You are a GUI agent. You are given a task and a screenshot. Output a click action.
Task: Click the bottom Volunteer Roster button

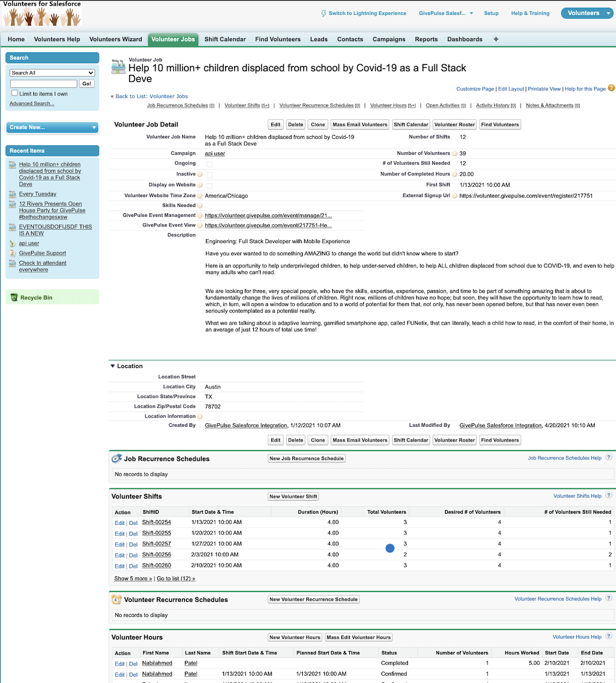(x=455, y=440)
